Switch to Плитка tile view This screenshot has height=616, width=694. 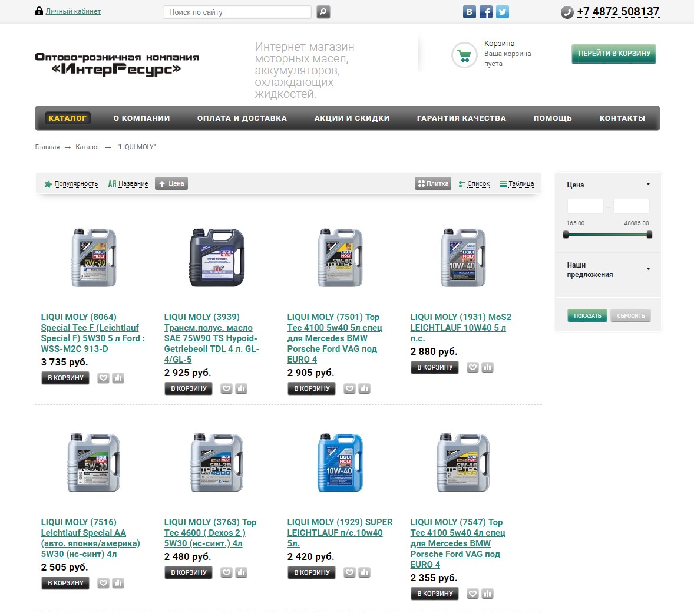433,184
